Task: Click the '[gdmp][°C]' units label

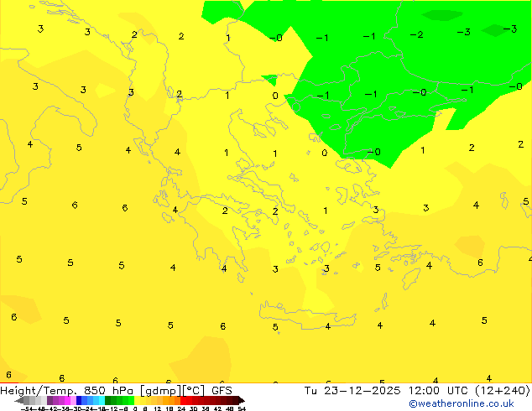Action: point(173,391)
